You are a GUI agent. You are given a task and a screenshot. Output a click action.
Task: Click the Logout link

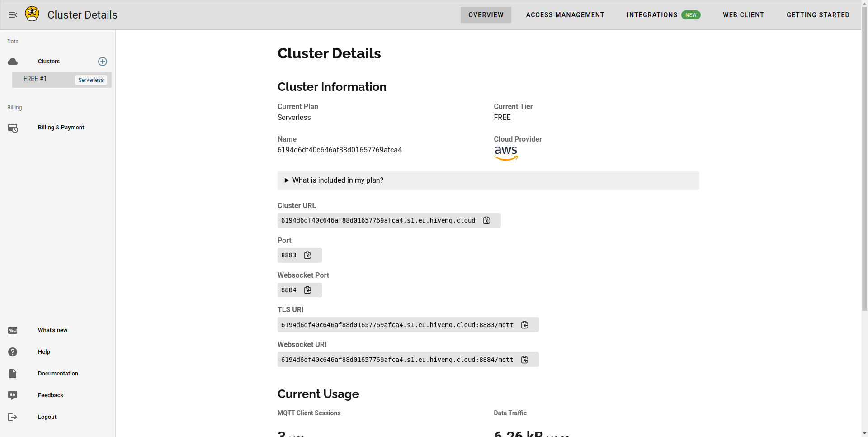pos(47,417)
